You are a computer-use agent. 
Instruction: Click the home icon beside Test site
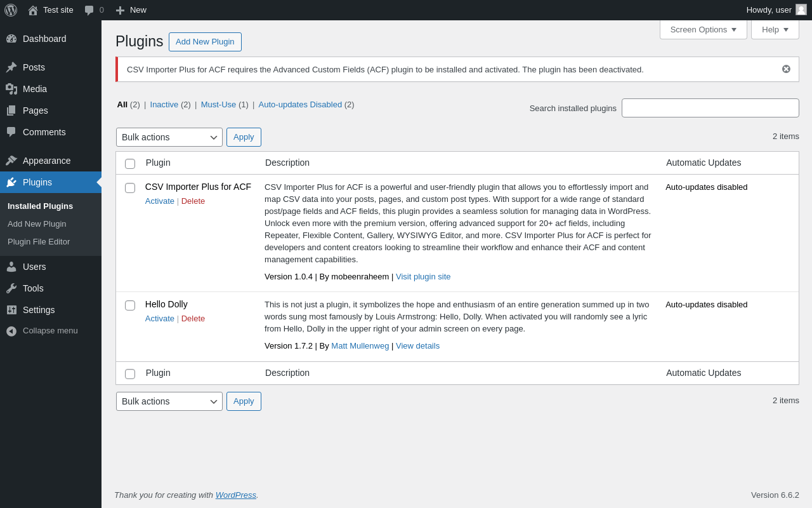point(33,10)
